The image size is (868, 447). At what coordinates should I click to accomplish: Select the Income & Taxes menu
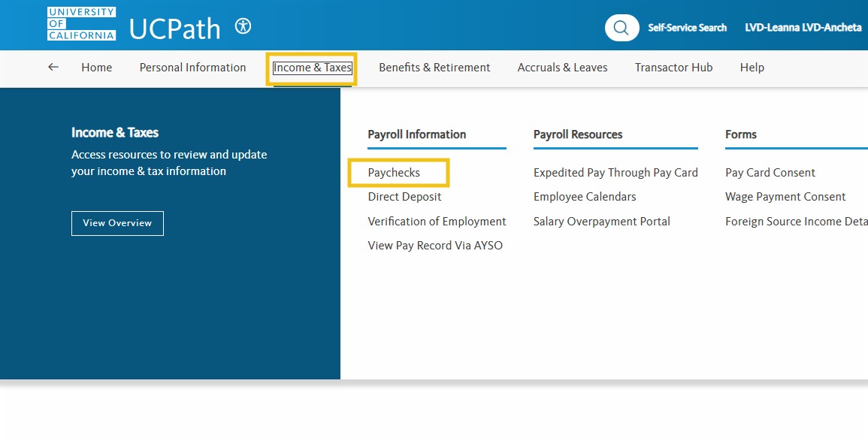coord(312,68)
